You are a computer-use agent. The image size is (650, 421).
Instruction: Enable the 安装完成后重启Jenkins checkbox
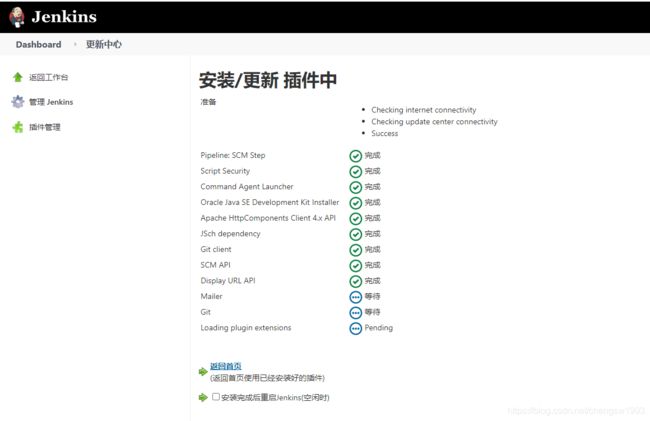(x=216, y=397)
